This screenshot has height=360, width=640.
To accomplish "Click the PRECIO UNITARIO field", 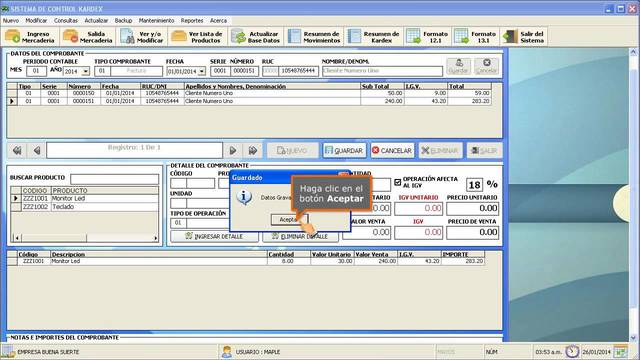I will 472,209.
